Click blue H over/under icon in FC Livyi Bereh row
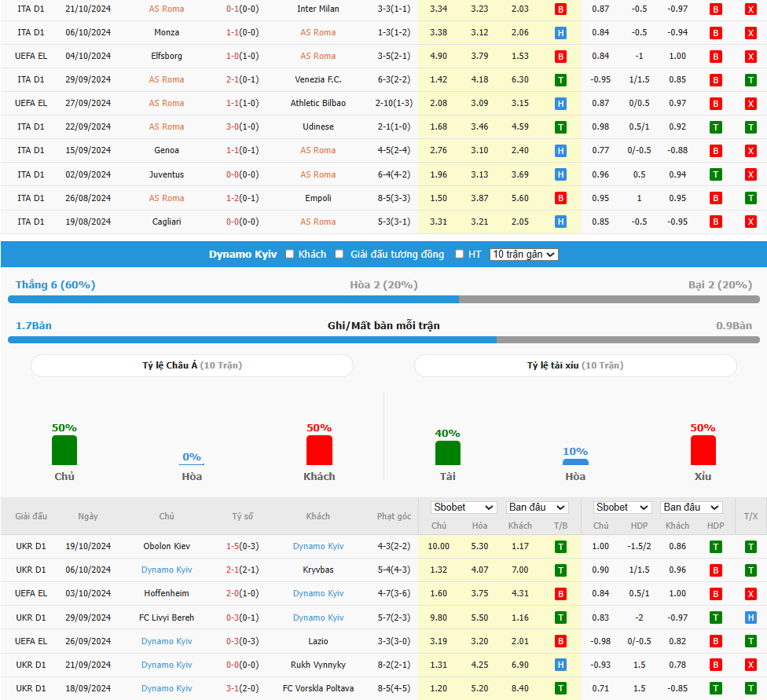Viewport: 767px width, 700px height. click(750, 618)
